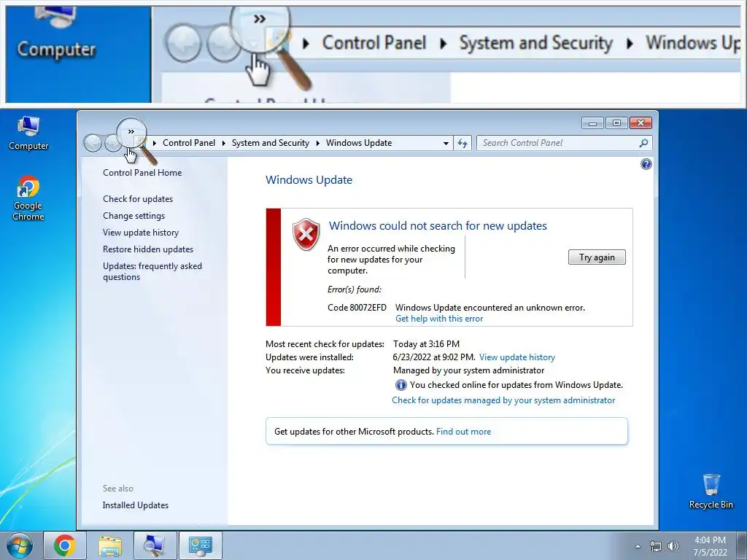Open Installed Updates under See also

click(x=135, y=505)
